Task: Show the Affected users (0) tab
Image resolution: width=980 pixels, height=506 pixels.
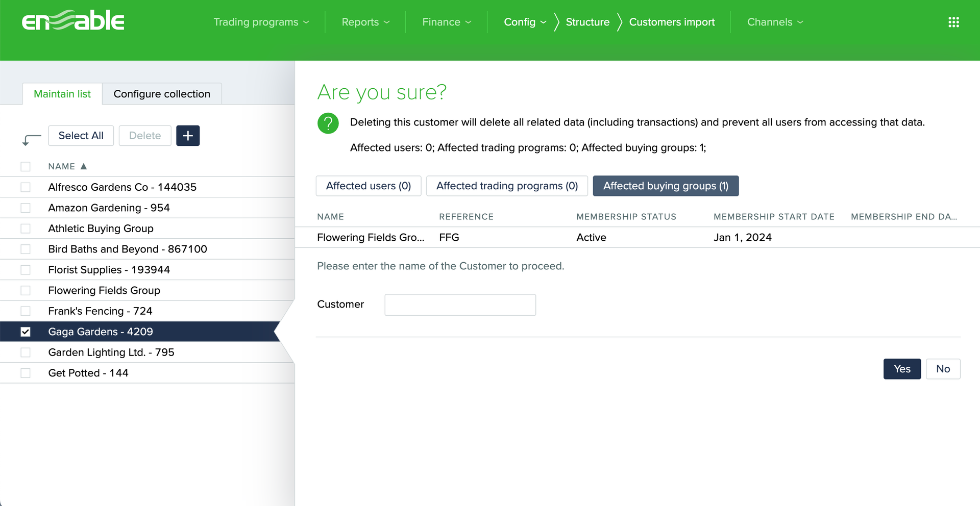Action: pyautogui.click(x=368, y=186)
